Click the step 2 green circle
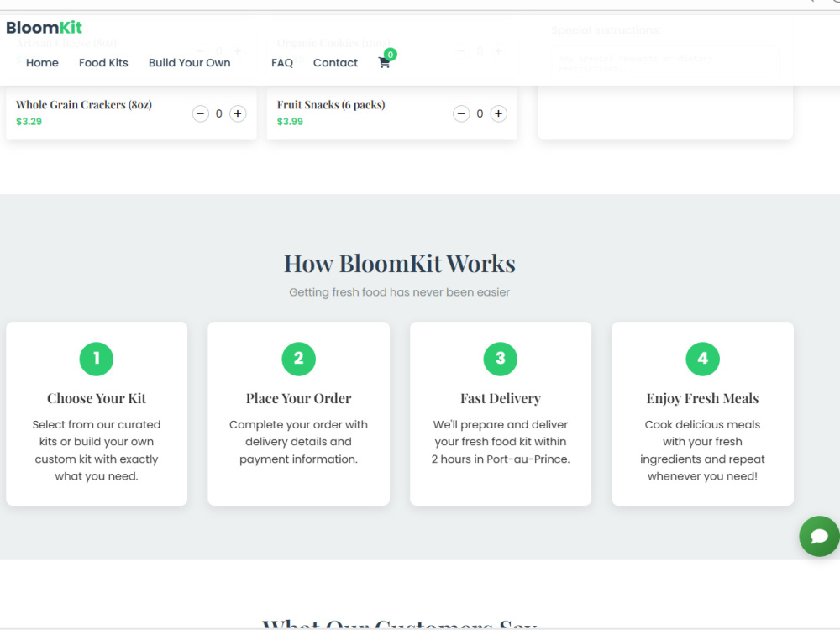 tap(298, 359)
